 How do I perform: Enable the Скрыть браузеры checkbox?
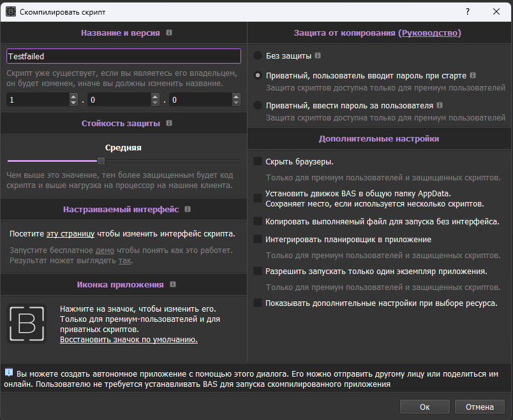pyautogui.click(x=258, y=162)
